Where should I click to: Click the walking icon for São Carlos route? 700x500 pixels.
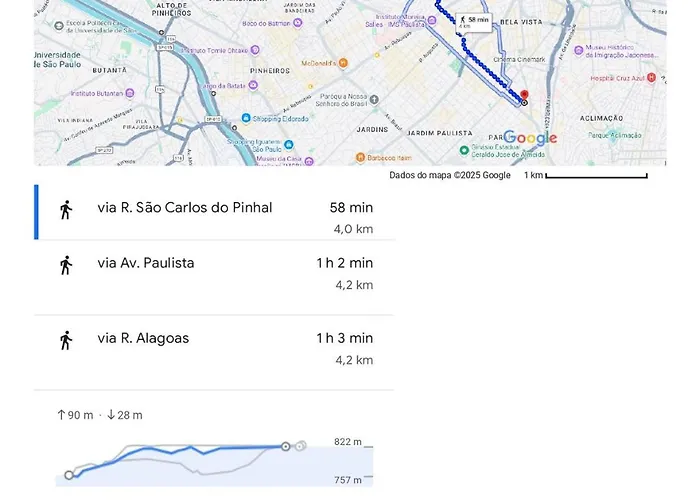(66, 210)
